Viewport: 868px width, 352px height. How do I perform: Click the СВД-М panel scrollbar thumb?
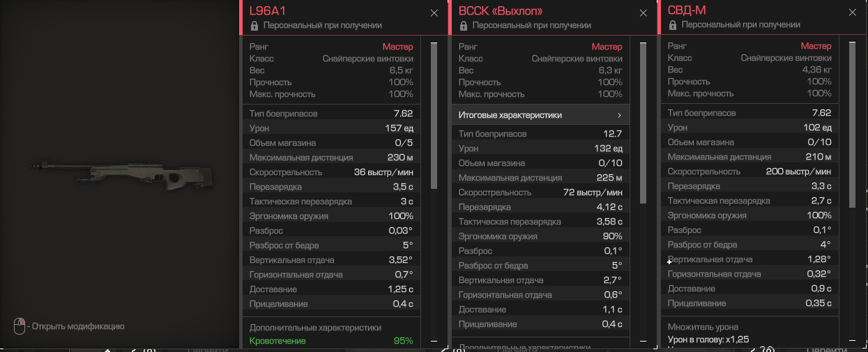[852, 124]
